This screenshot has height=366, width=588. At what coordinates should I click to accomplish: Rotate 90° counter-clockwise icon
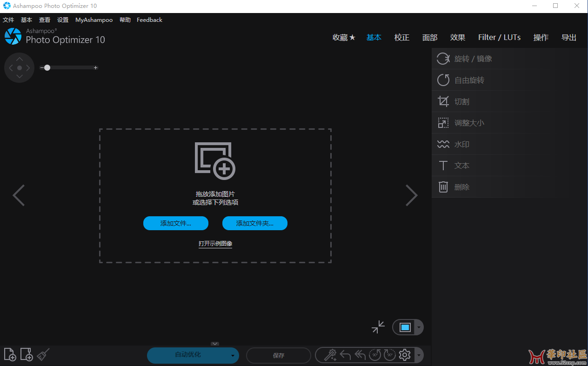coord(375,355)
